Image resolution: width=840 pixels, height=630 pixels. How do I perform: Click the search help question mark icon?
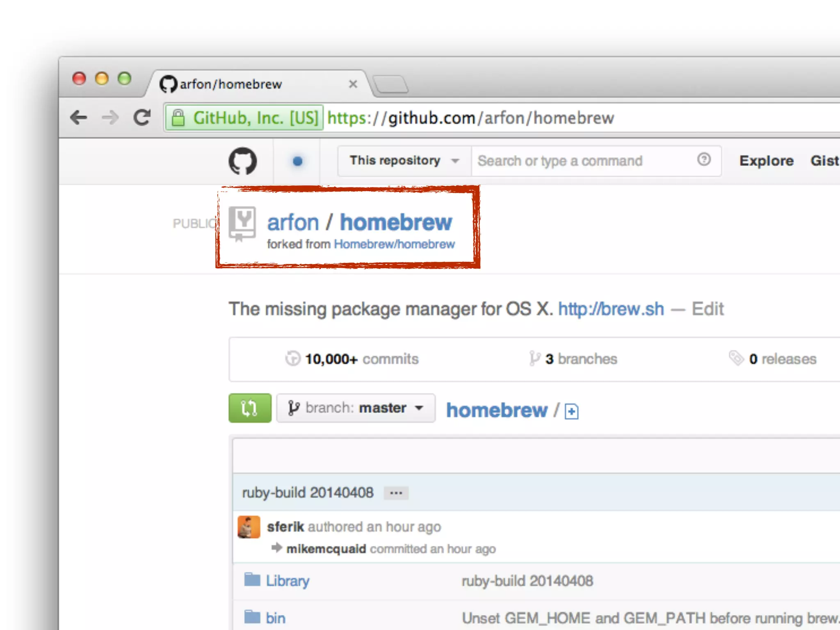click(x=704, y=160)
